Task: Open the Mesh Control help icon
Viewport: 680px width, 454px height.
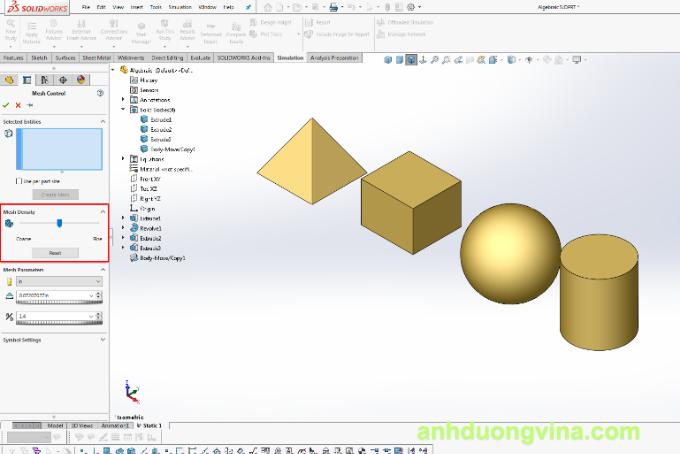Action: click(100, 93)
